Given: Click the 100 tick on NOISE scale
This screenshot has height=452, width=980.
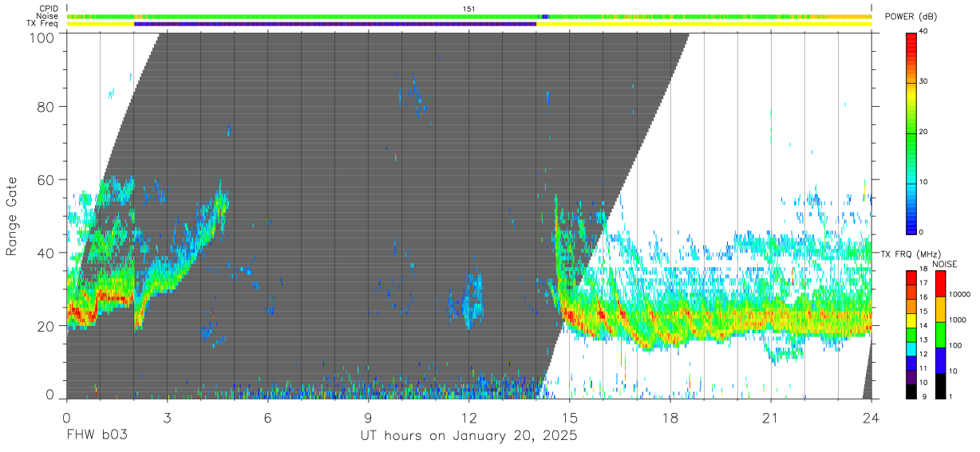Looking at the screenshot, I should (955, 346).
